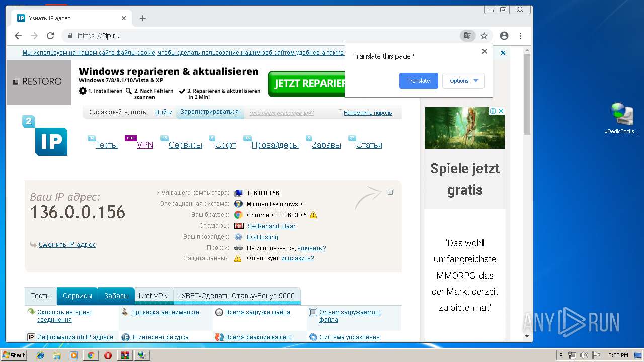Click the JETZT REPARIEREN ad button

point(306,83)
